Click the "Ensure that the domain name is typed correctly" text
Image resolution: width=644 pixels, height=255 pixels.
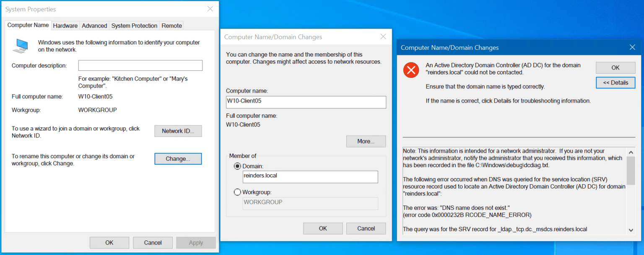tap(485, 87)
